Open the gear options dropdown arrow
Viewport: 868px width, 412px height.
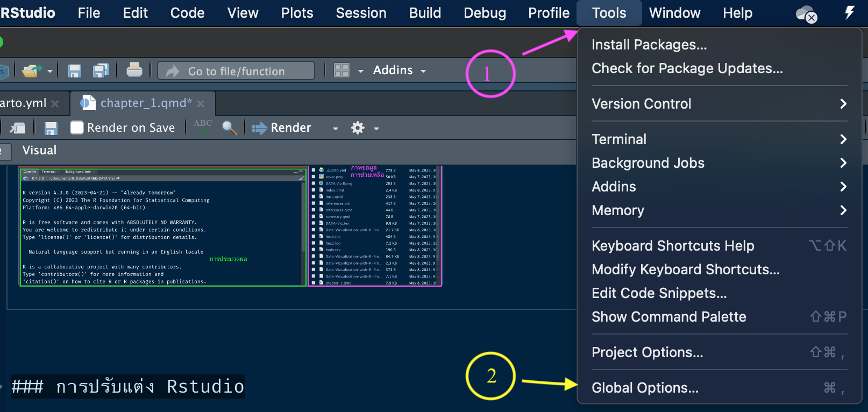(376, 129)
